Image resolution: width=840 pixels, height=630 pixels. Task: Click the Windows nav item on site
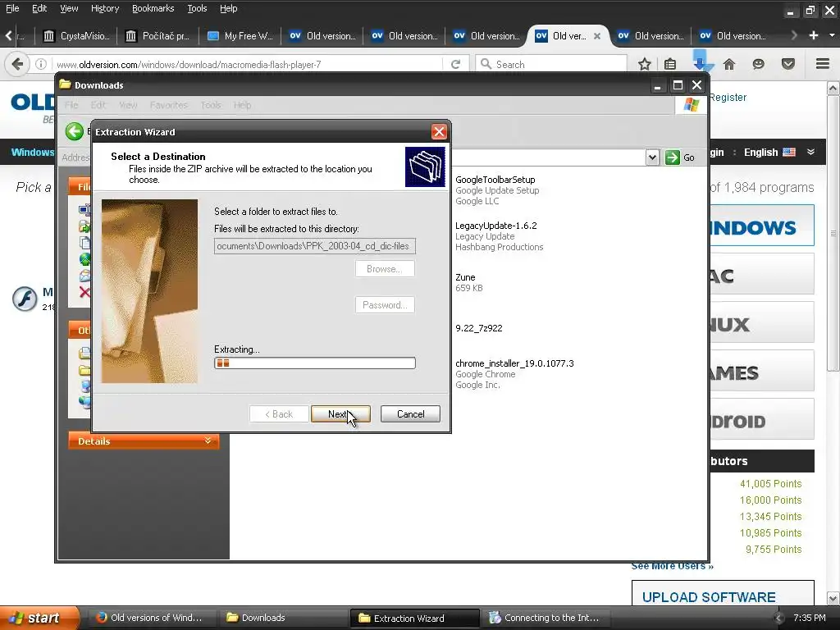point(32,152)
